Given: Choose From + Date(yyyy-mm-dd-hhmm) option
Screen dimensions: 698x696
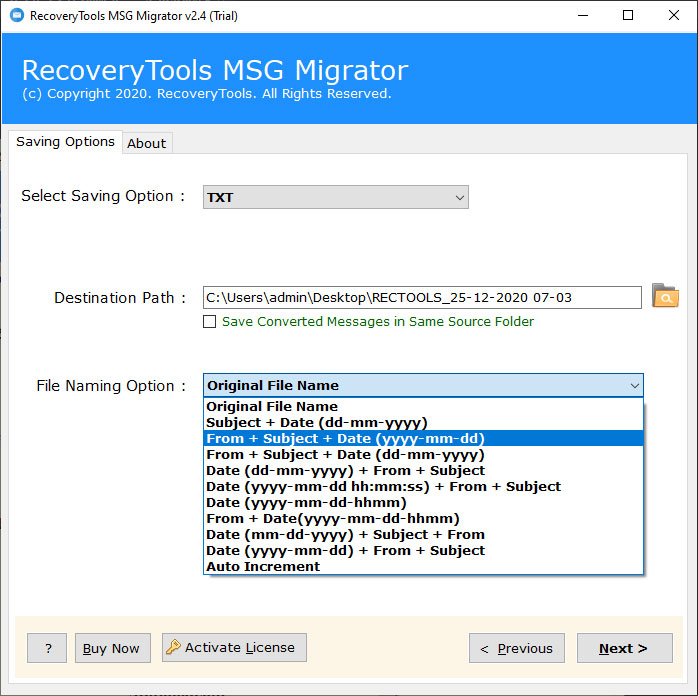Looking at the screenshot, I should [x=423, y=518].
